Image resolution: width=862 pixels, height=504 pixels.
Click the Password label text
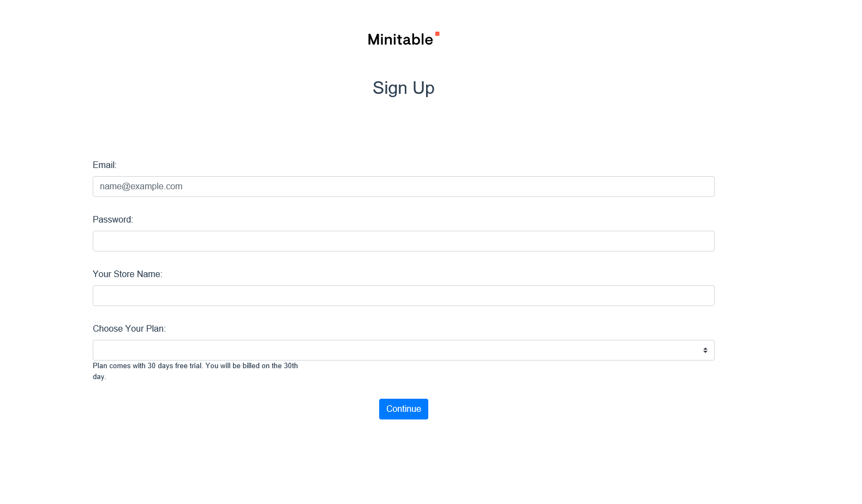point(113,219)
